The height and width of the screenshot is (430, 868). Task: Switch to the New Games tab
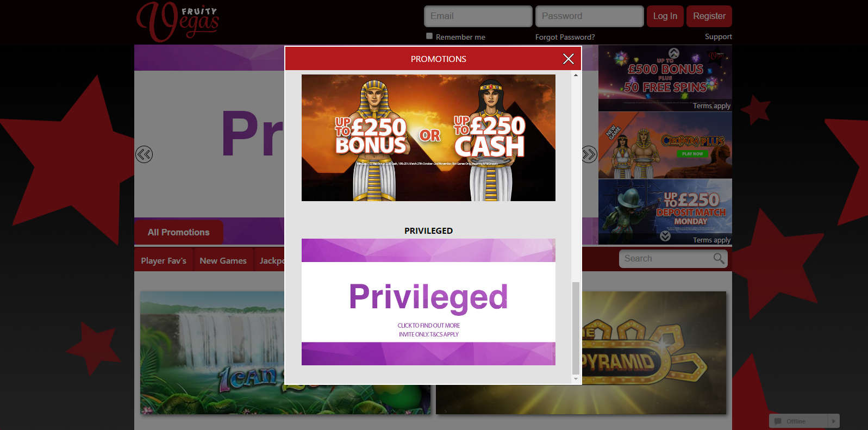tap(223, 261)
